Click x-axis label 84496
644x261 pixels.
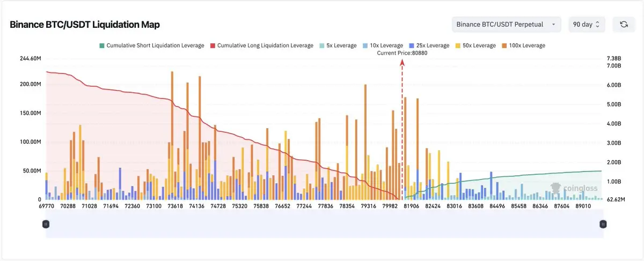tap(497, 206)
